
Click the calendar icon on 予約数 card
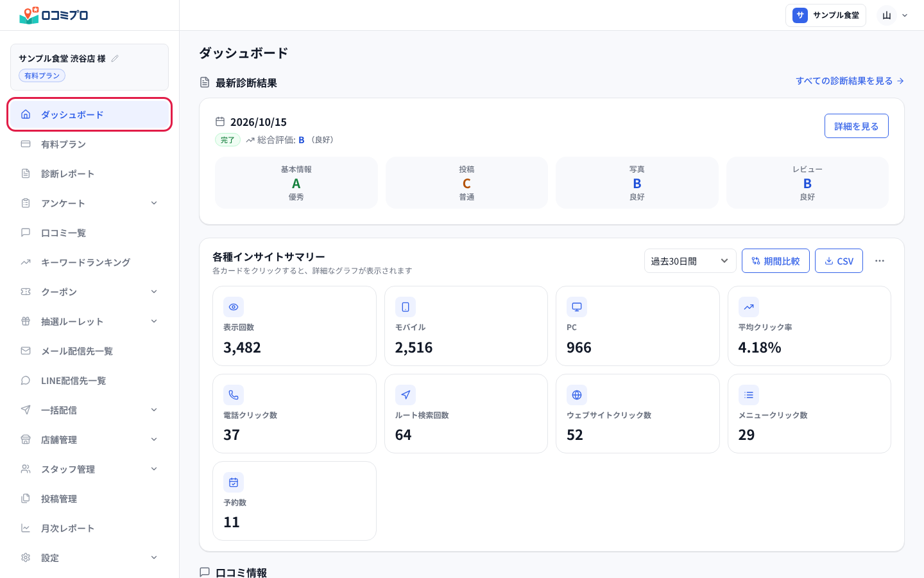234,482
